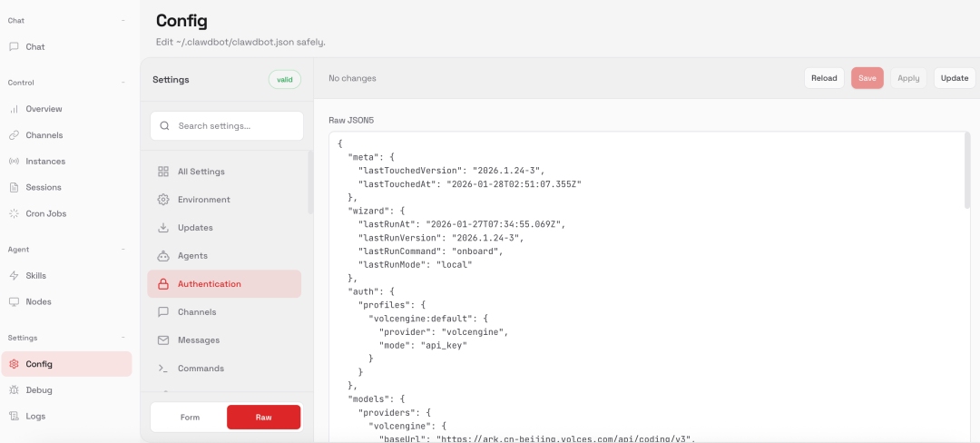Click the Logs scroll icon
Viewport: 980px width, 443px height.
14,416
